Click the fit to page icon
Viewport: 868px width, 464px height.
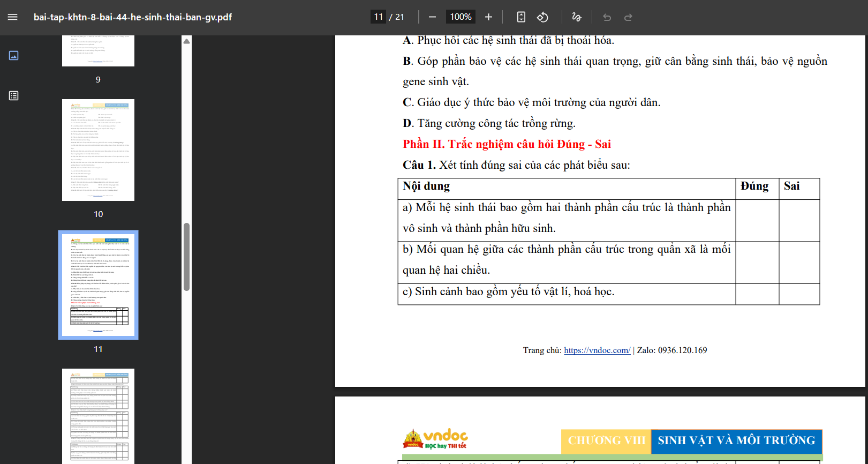click(x=521, y=17)
